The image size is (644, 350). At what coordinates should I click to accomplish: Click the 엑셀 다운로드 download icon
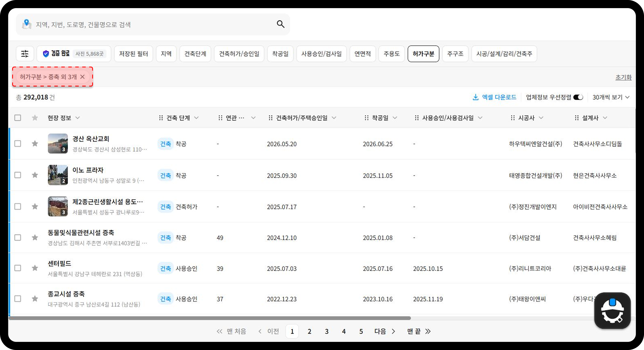tap(475, 97)
